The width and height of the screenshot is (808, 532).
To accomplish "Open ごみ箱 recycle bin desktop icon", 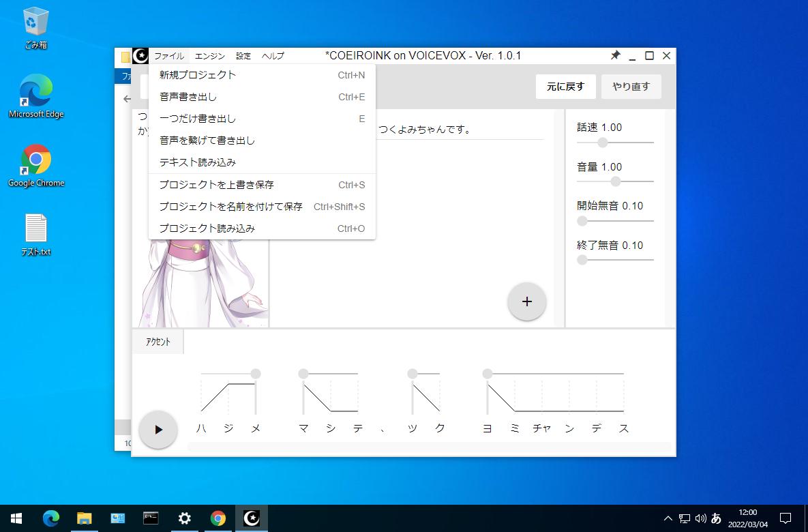I will 36,28.
